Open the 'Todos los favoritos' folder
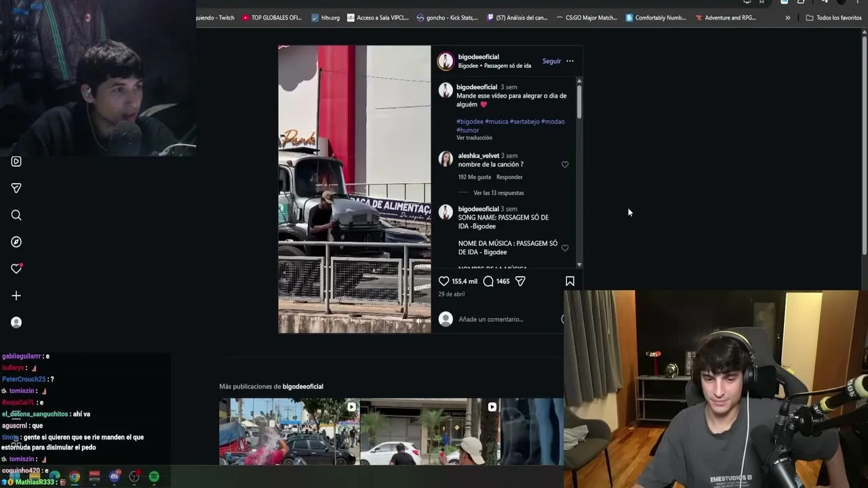Image resolution: width=868 pixels, height=488 pixels. tap(833, 18)
